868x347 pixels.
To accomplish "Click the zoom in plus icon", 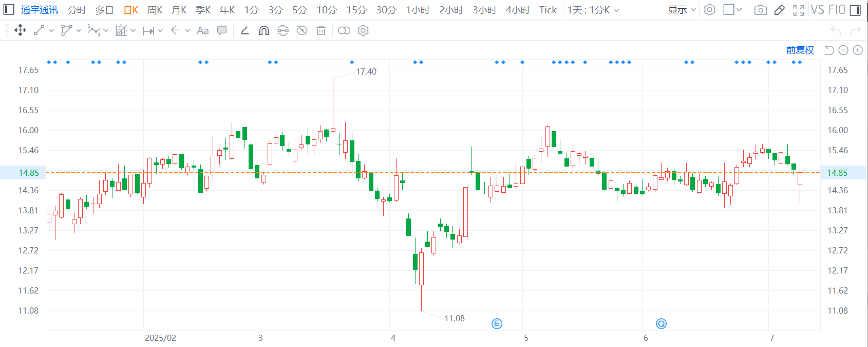I will (858, 50).
